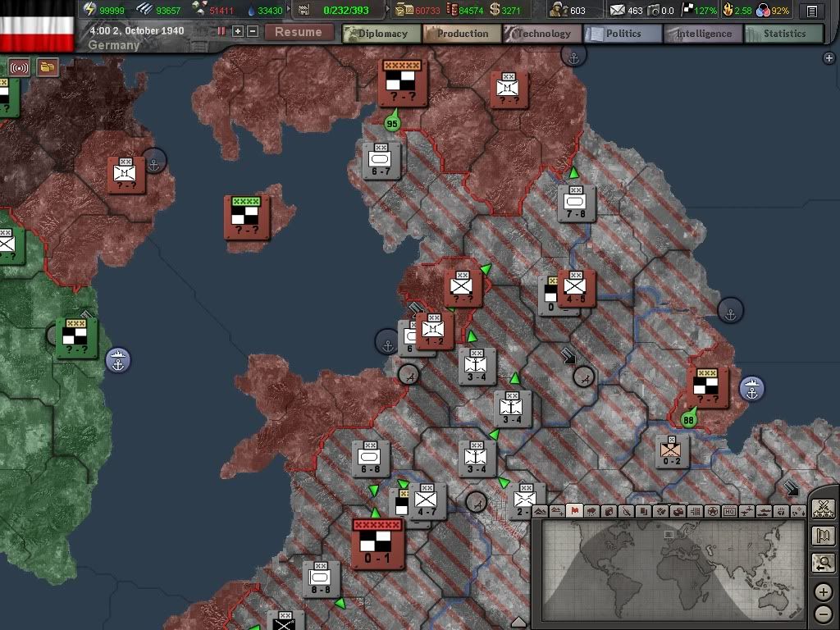Select the green XXX headquarters counter
The height and width of the screenshot is (630, 840).
76,338
